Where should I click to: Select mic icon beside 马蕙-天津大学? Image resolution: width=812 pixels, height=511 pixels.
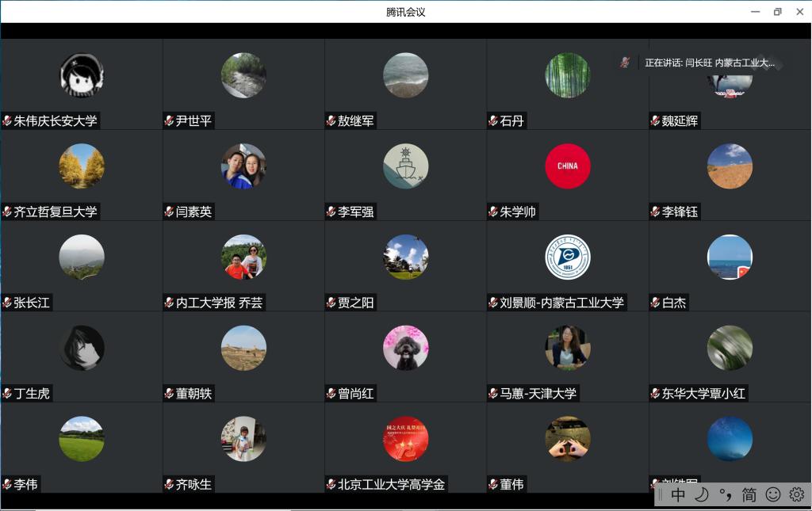pyautogui.click(x=493, y=394)
